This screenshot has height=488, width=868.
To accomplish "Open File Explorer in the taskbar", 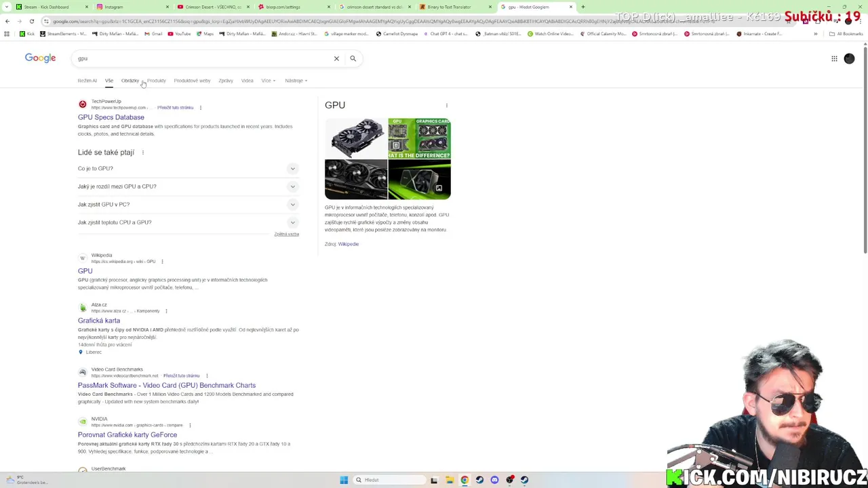I will 450,480.
